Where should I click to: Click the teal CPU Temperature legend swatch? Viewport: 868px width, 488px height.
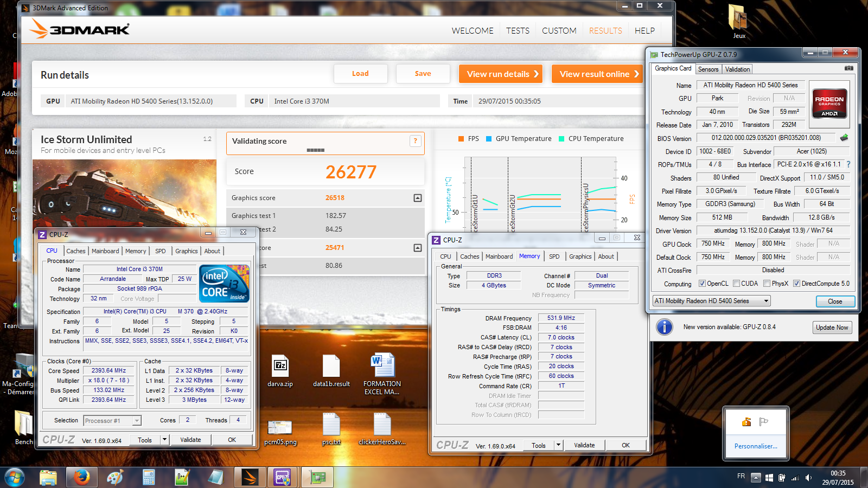561,139
